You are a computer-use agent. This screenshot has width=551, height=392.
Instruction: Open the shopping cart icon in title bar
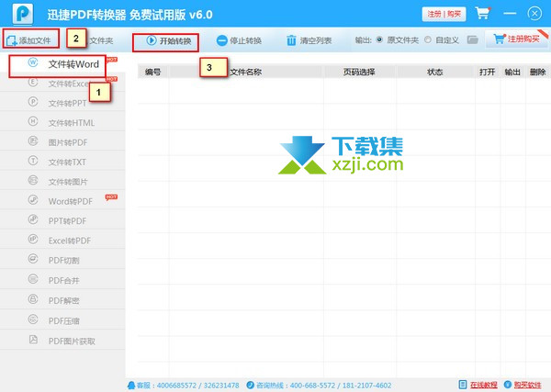click(482, 14)
